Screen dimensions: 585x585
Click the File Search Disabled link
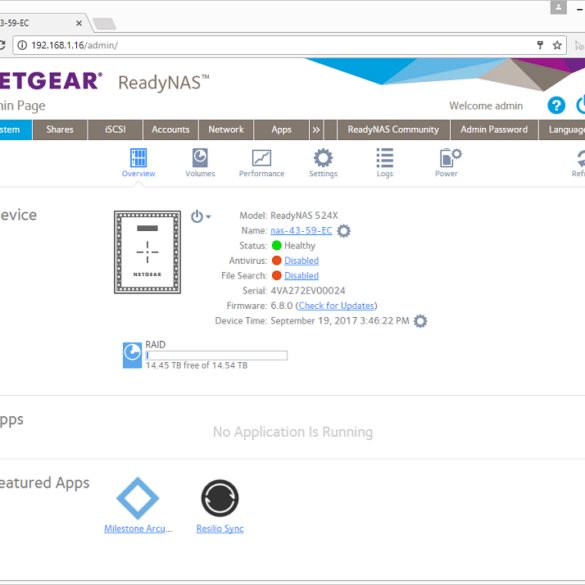[x=301, y=275]
